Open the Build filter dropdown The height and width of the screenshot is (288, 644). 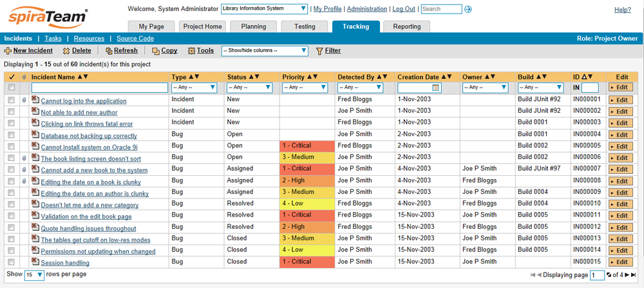point(540,88)
